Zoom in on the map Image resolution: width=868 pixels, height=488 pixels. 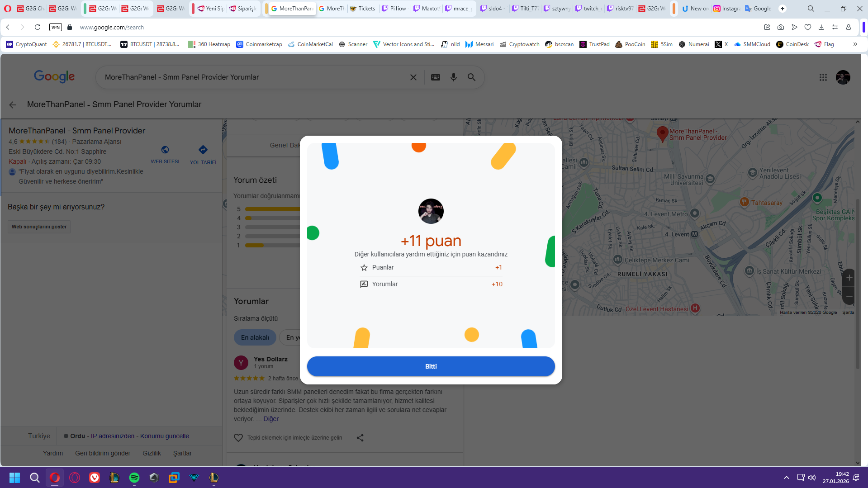click(849, 278)
